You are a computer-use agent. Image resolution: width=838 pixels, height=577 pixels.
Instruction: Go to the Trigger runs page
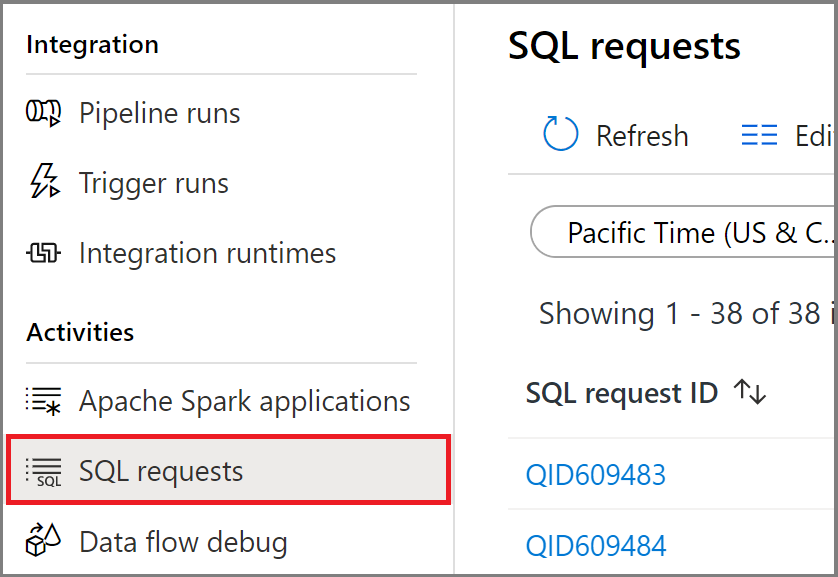click(152, 183)
